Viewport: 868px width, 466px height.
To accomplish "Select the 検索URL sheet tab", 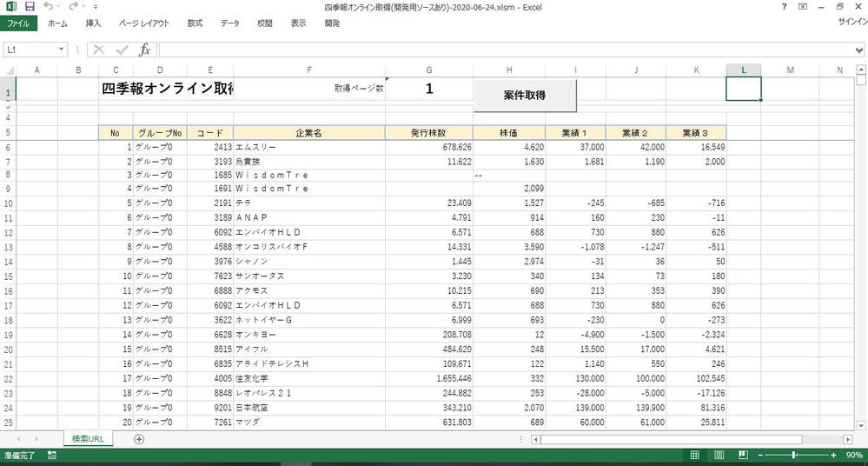I will 88,439.
